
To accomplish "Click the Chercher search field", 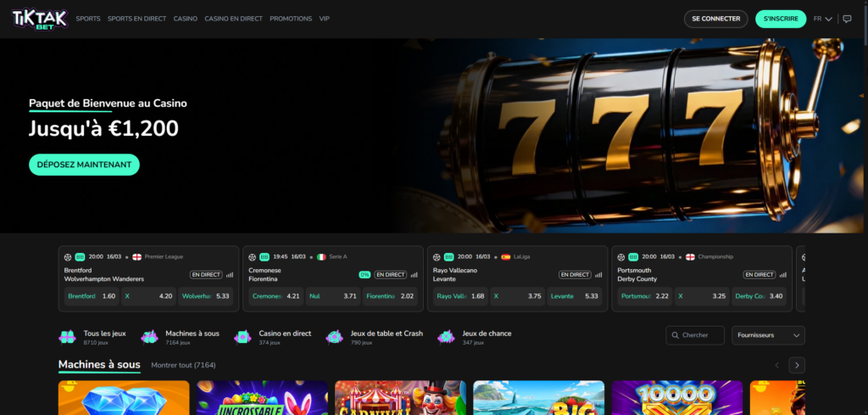I will pyautogui.click(x=695, y=335).
